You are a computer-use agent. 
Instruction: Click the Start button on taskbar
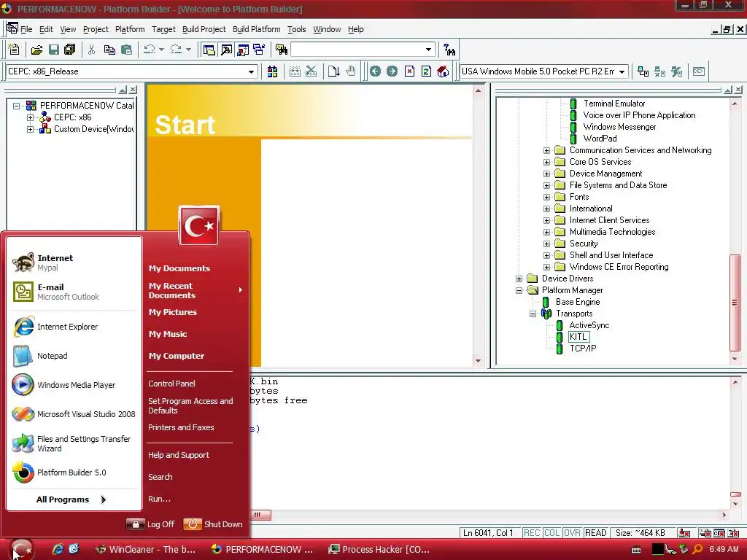point(21,549)
